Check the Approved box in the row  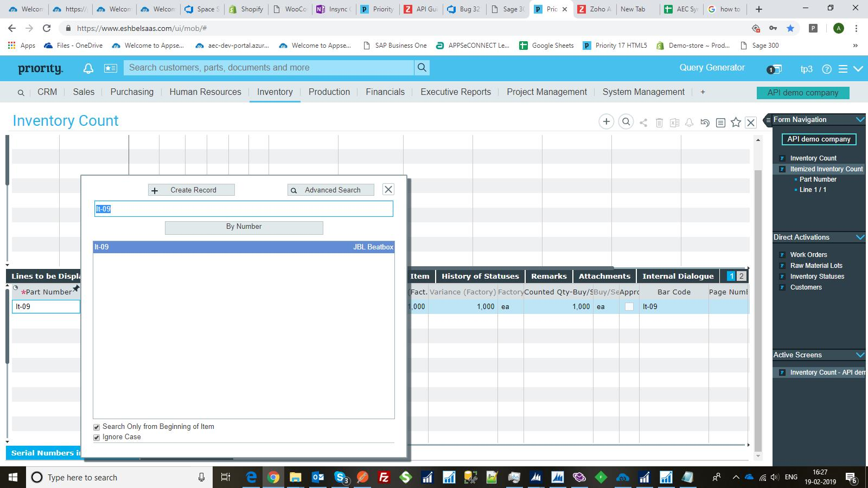629,307
